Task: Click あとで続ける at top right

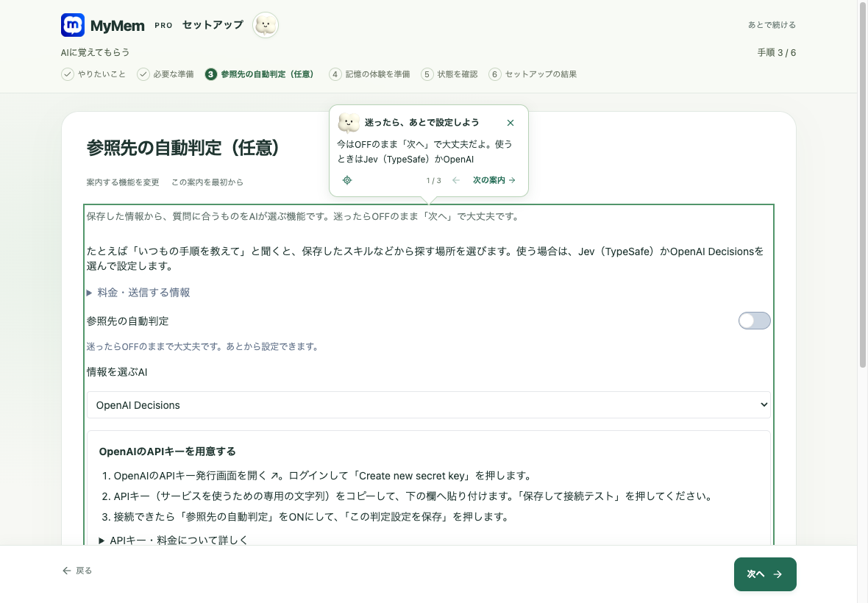Action: coord(772,25)
